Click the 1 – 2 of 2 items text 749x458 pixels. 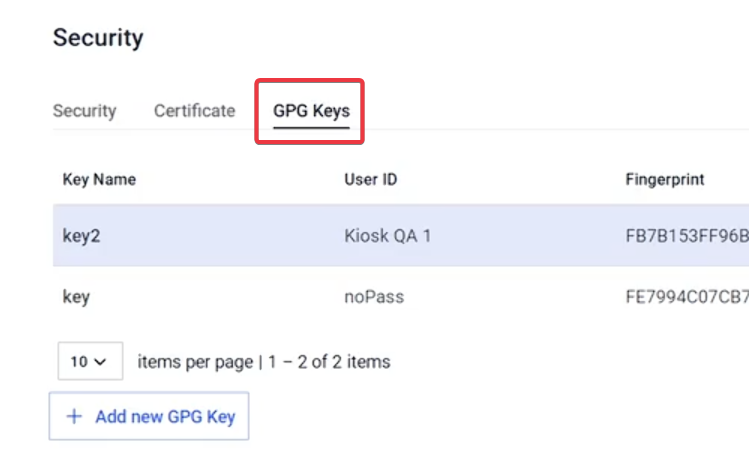click(329, 362)
